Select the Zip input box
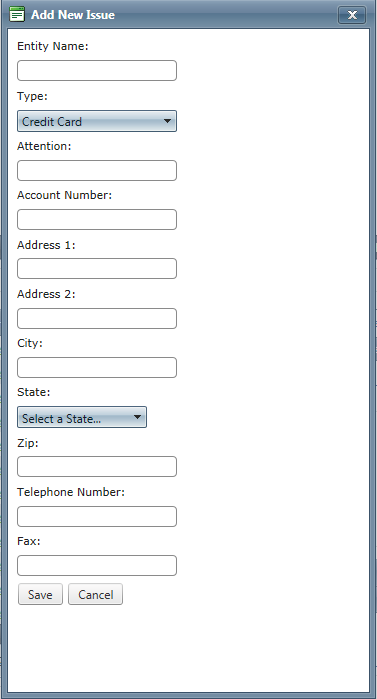 (x=97, y=466)
